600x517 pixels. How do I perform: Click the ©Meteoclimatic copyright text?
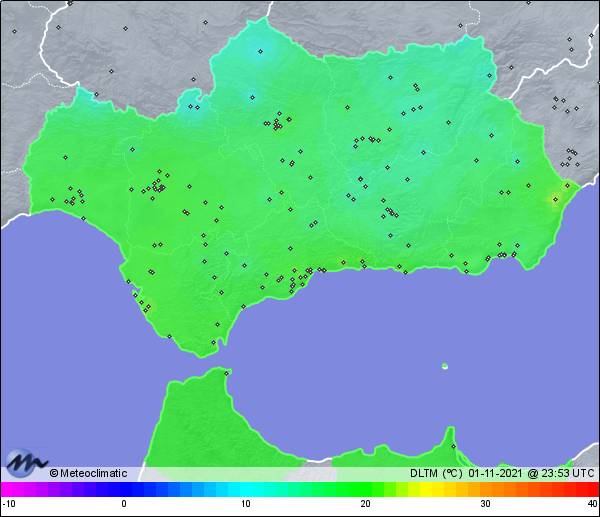[x=88, y=473]
